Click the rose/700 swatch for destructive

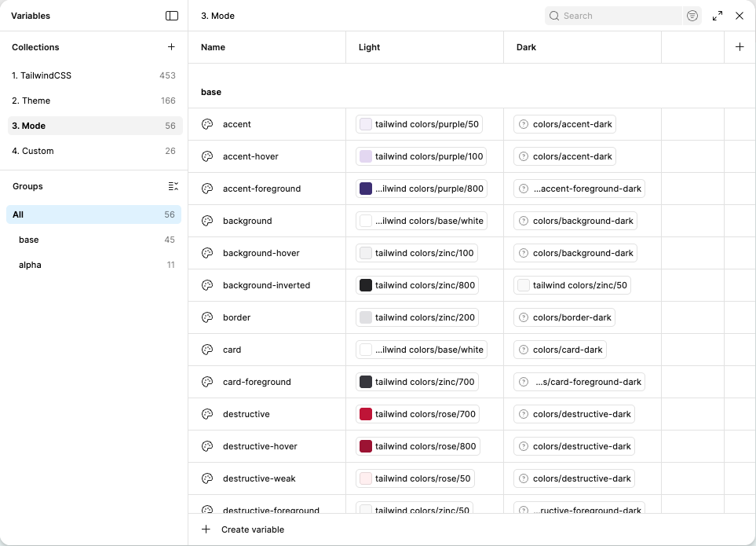(x=365, y=414)
